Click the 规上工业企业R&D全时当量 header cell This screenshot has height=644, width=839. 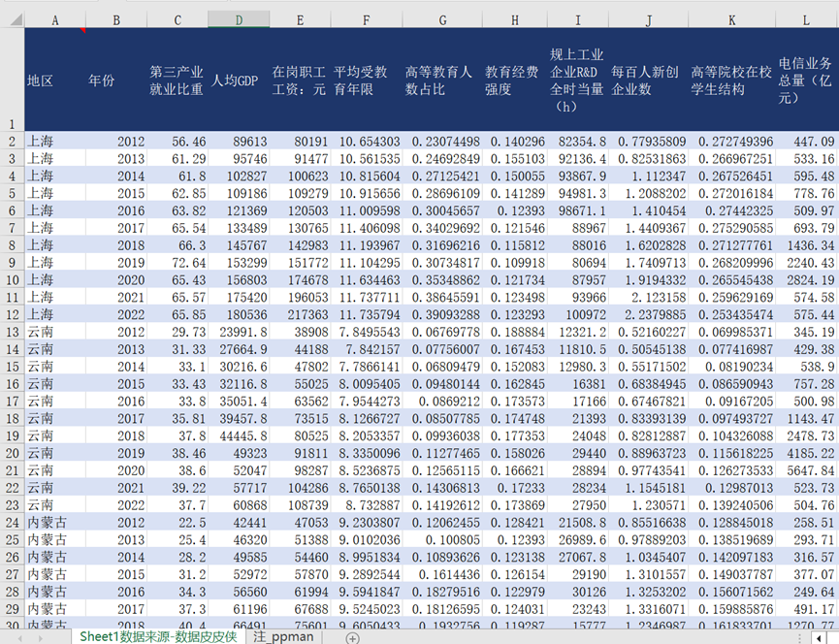click(x=577, y=80)
